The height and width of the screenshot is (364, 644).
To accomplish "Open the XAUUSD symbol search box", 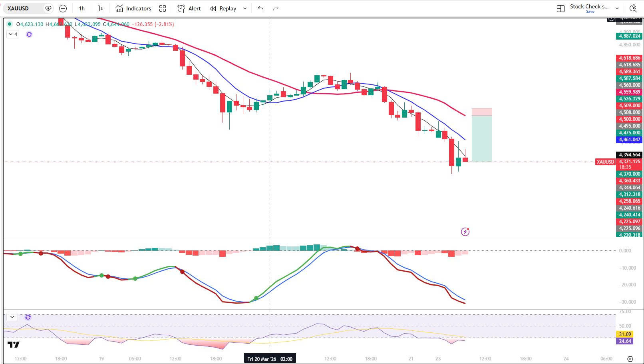I will pyautogui.click(x=24, y=8).
